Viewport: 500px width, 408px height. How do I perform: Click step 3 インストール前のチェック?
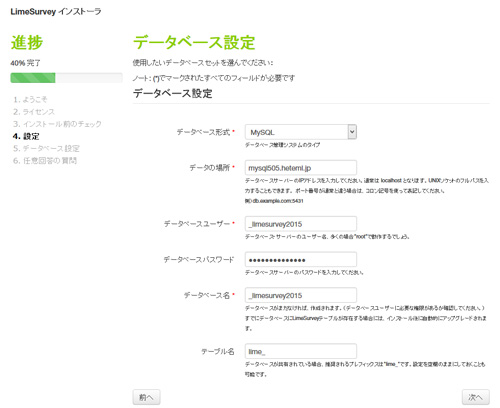click(x=57, y=124)
